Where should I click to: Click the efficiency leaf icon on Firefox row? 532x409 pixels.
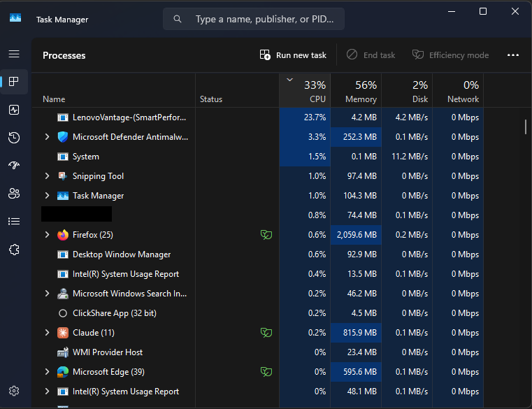pyautogui.click(x=266, y=234)
